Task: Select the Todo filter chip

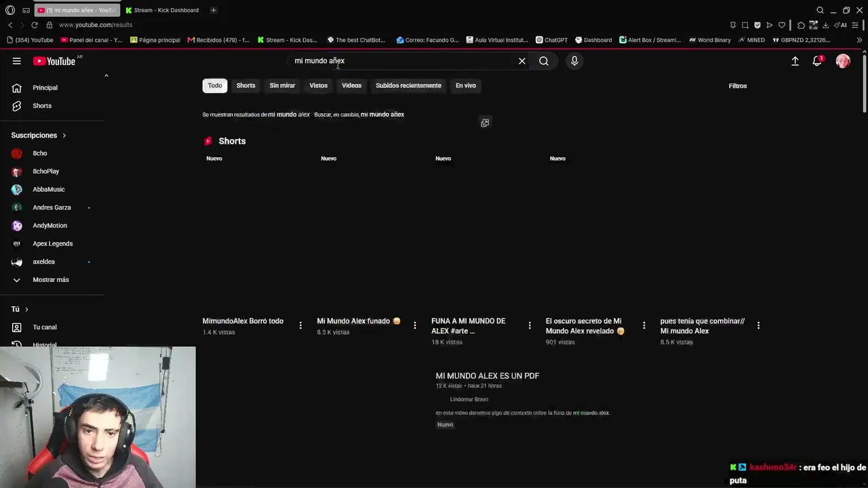Action: pos(215,85)
